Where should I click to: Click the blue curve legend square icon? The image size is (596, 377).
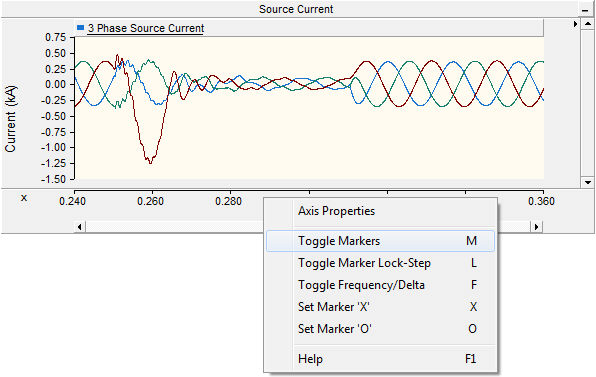(x=80, y=28)
